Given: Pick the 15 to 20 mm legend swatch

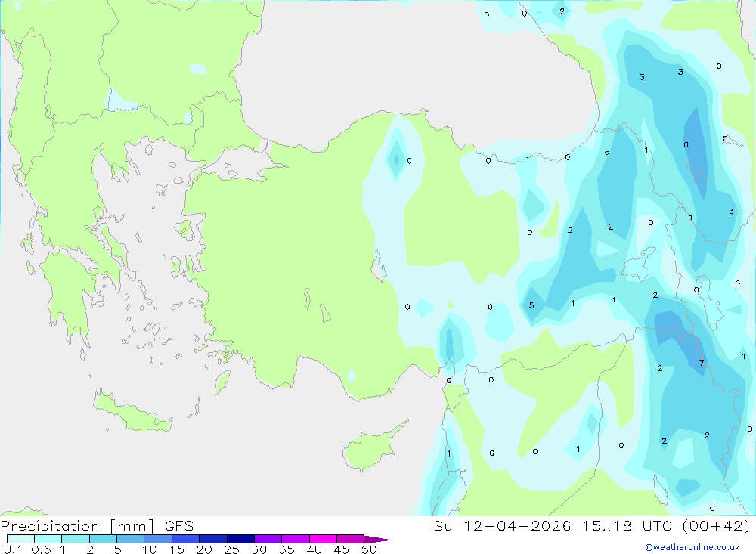Looking at the screenshot, I should point(186,539).
